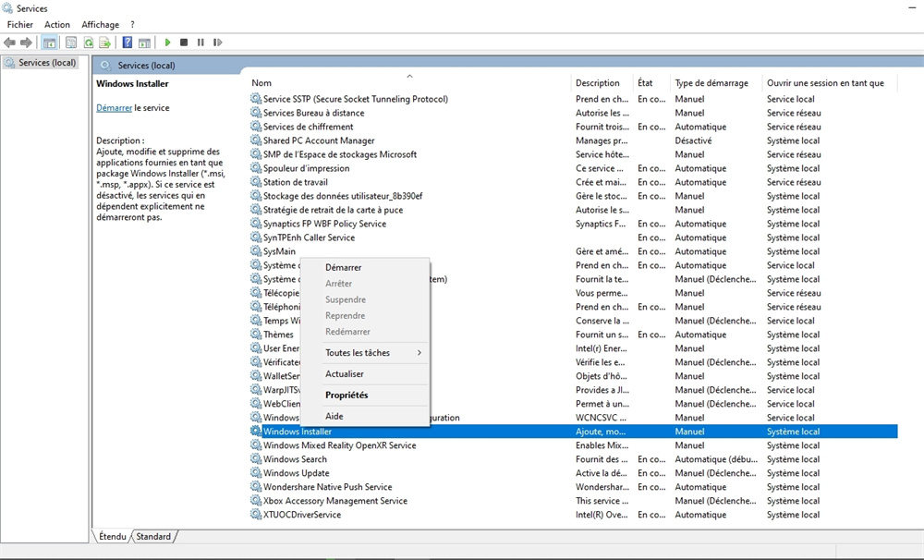Sort services by the Nom column header

(x=262, y=83)
